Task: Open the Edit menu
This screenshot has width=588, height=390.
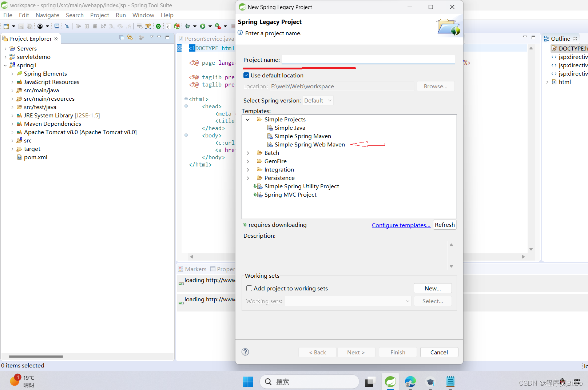Action: coord(24,15)
